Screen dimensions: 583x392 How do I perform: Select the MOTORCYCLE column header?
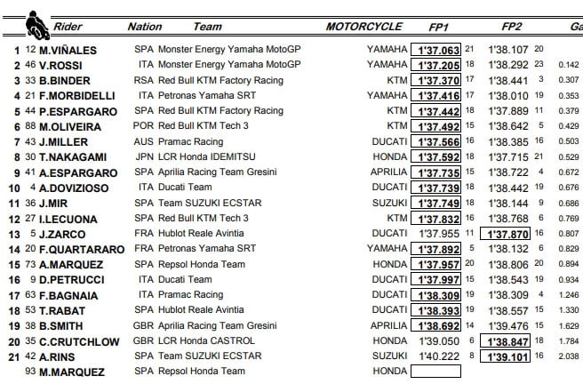pyautogui.click(x=360, y=27)
